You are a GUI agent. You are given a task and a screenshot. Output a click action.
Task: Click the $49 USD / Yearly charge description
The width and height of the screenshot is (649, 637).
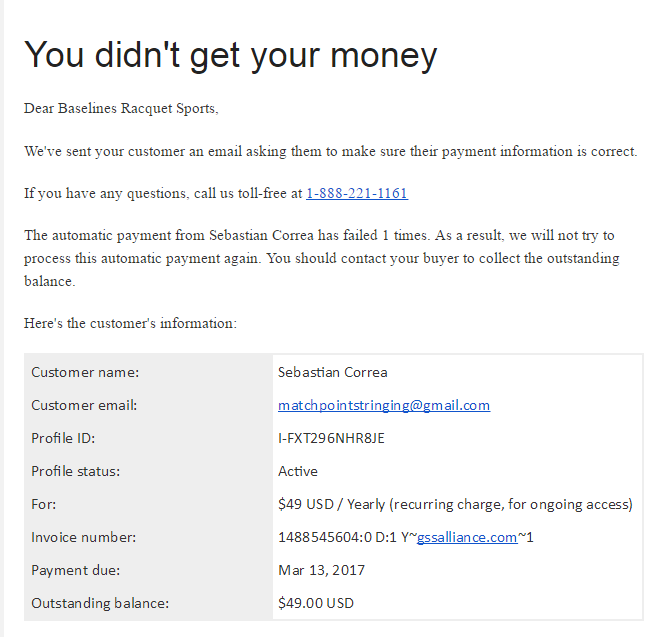pyautogui.click(x=455, y=505)
